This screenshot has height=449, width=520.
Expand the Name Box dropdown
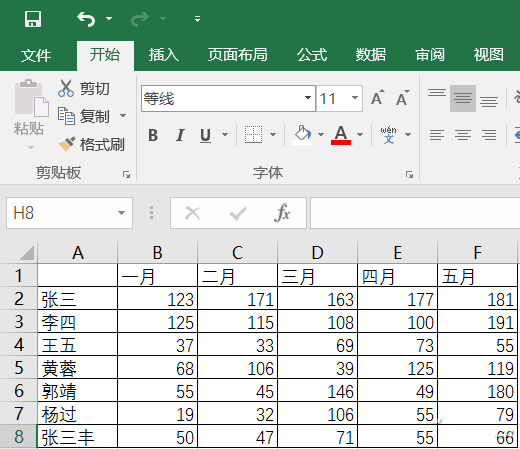[x=122, y=213]
